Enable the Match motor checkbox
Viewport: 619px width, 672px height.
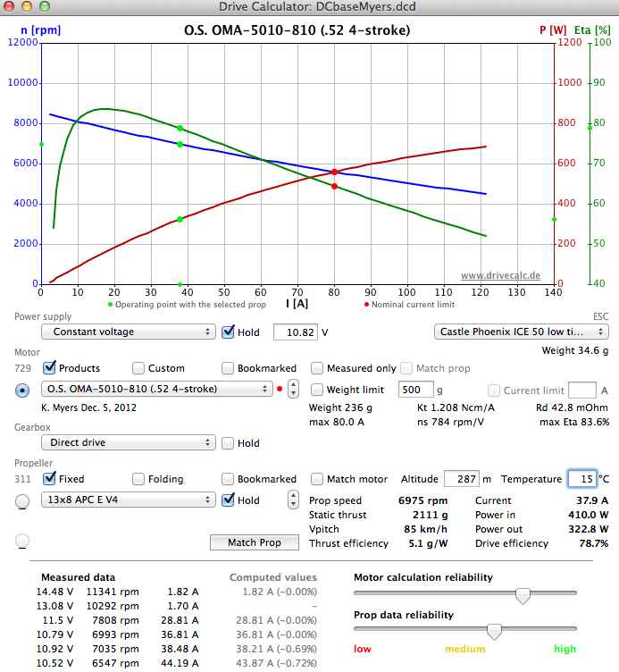coord(317,479)
